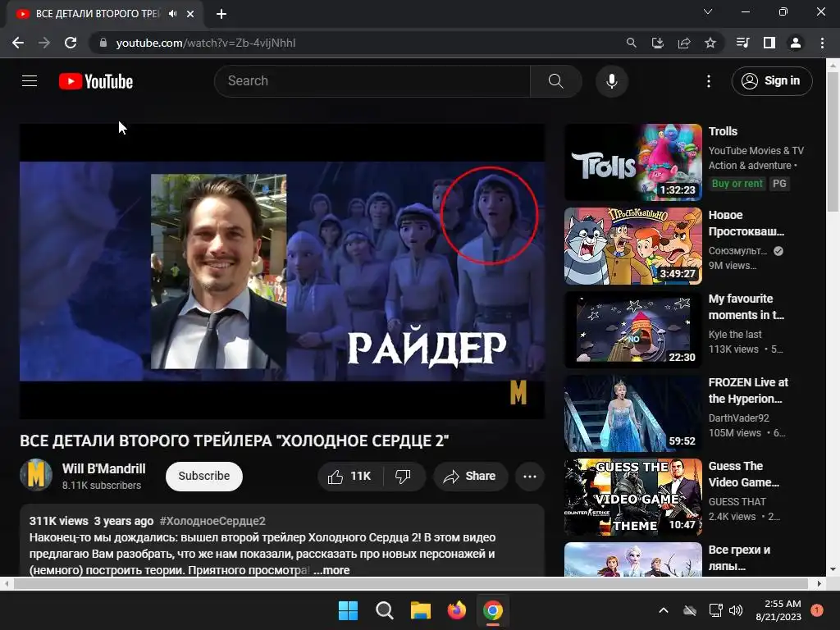View site lock information icon
Image resolution: width=840 pixels, height=630 pixels.
pos(103,43)
